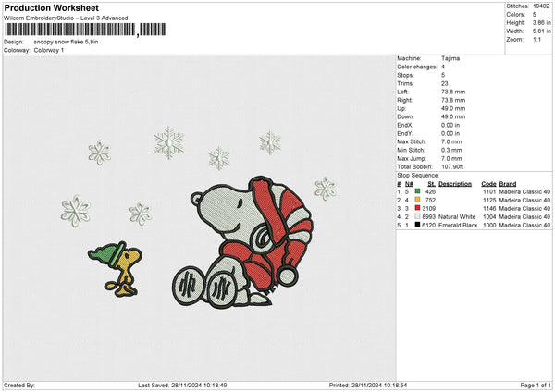Click the Stitches count 19402
This screenshot has width=555, height=392.
click(541, 6)
